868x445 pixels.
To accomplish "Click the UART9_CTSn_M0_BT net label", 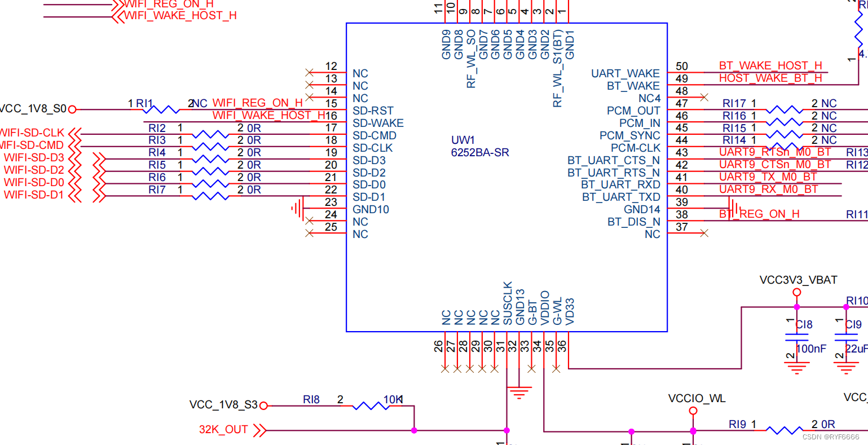I will pos(775,165).
